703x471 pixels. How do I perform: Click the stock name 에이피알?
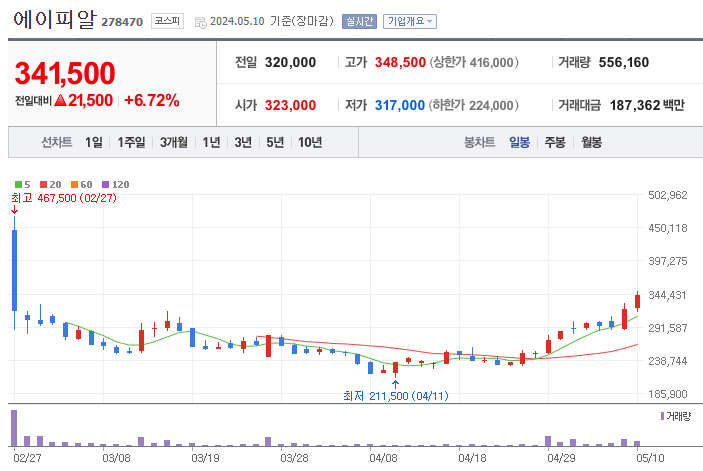[55, 19]
